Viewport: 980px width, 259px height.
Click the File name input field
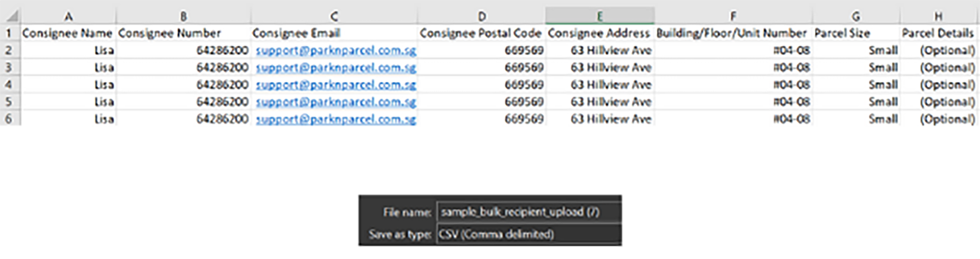(x=528, y=212)
